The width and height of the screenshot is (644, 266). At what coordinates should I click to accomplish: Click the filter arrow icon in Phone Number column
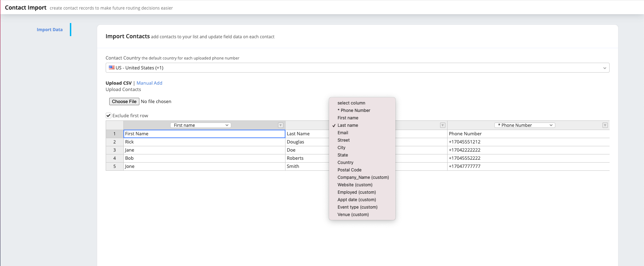point(605,125)
